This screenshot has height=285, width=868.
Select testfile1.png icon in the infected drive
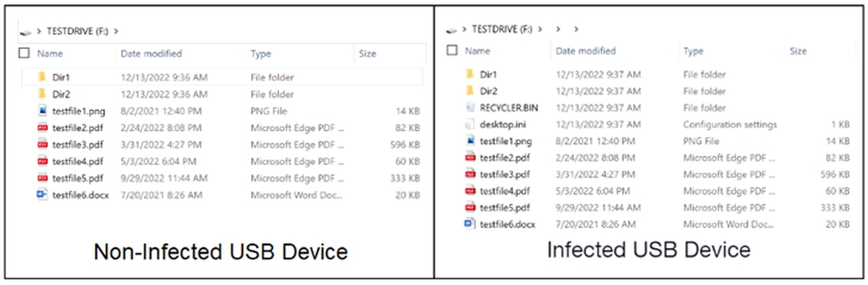tap(470, 141)
